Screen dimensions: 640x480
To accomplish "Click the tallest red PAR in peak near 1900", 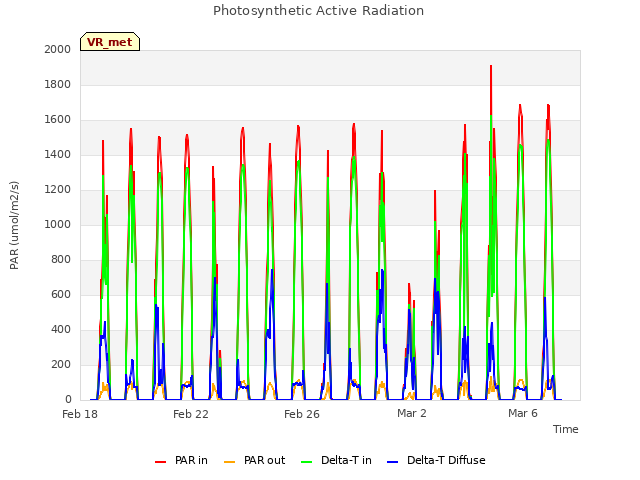I will tap(491, 67).
